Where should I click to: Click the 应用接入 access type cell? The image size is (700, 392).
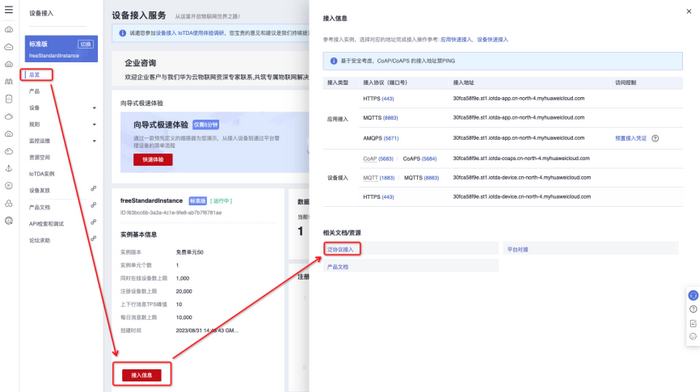(338, 119)
